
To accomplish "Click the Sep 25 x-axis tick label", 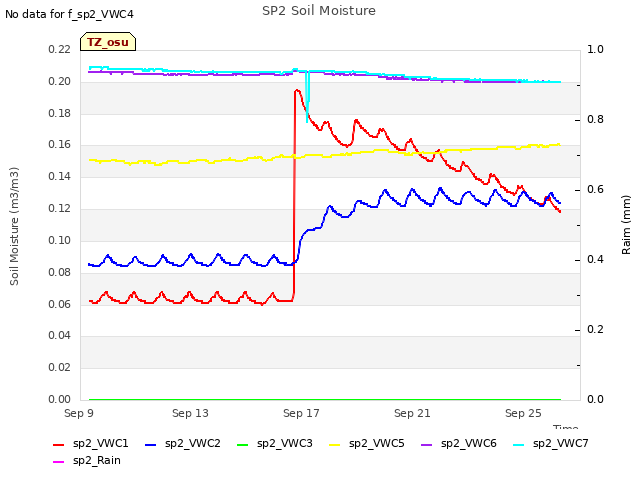I will click(x=523, y=413).
